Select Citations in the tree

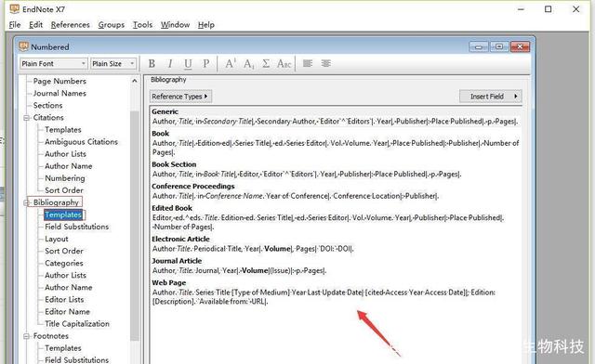[48, 118]
